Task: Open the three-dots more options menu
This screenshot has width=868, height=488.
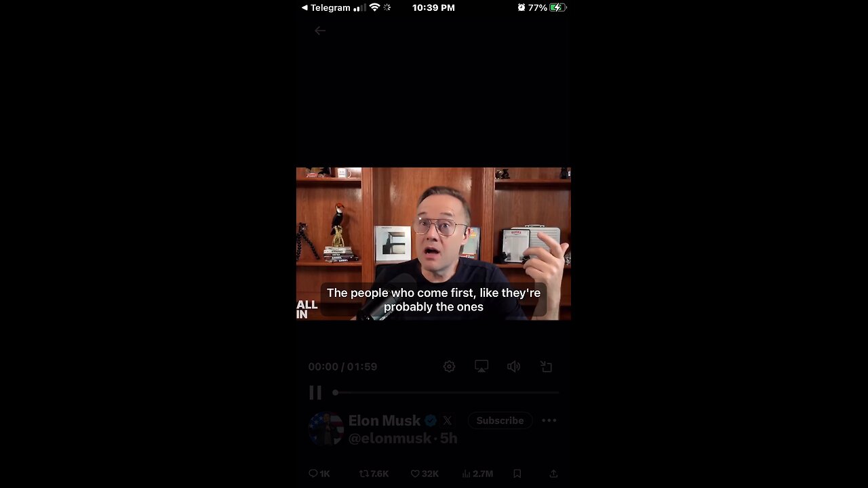Action: (549, 420)
